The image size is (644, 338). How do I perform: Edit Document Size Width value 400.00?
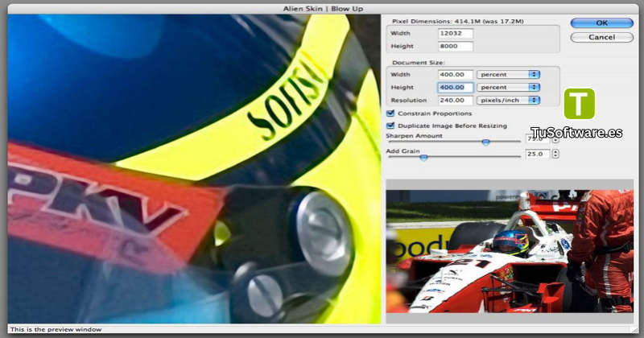click(x=456, y=74)
